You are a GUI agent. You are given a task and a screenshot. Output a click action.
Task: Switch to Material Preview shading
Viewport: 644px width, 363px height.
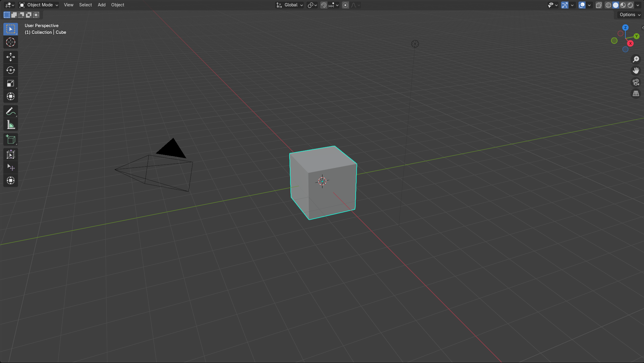[623, 5]
